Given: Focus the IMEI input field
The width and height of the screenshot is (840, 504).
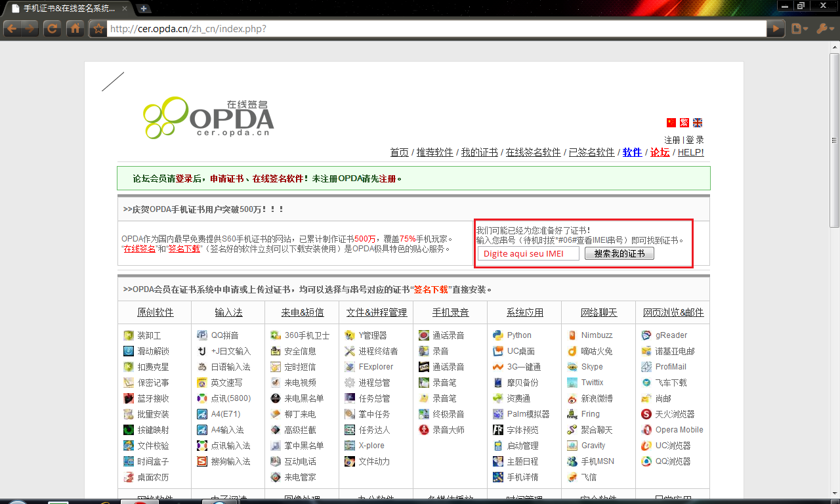Looking at the screenshot, I should pos(528,253).
